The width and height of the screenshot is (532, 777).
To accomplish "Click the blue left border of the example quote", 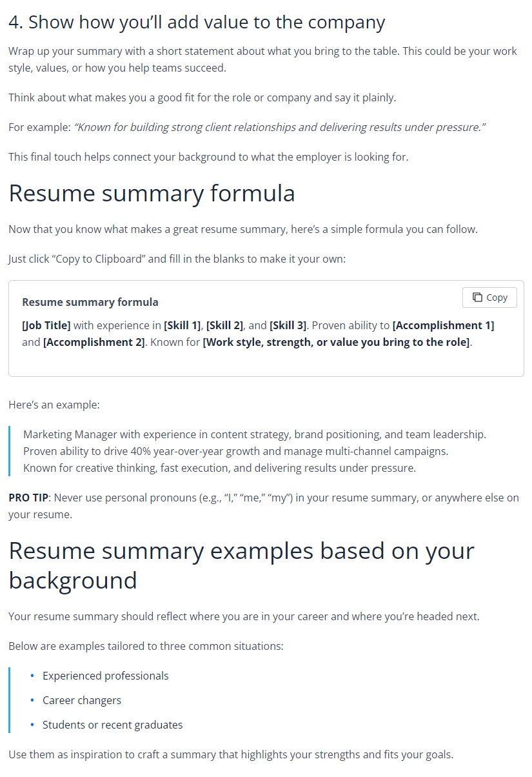I will (9, 450).
